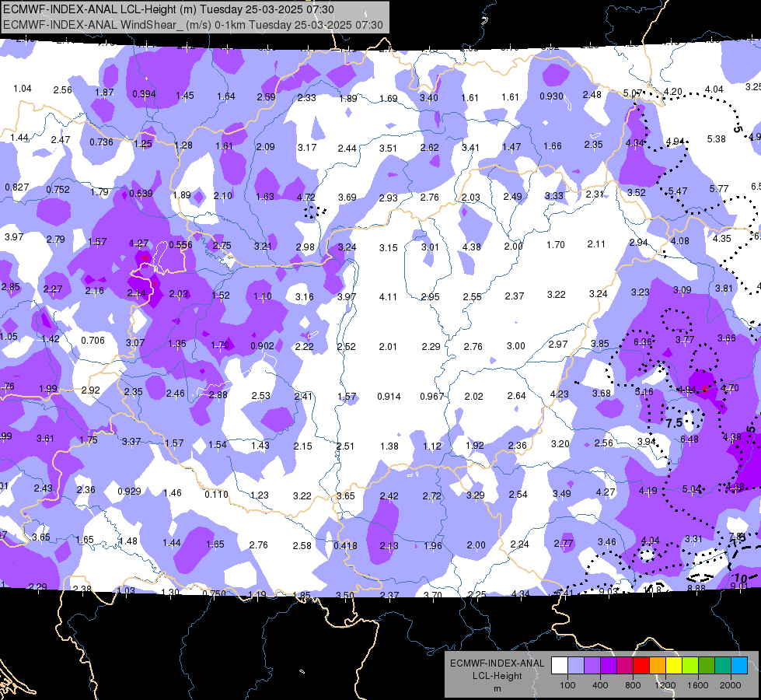Select the orange legend swatch

point(658,666)
